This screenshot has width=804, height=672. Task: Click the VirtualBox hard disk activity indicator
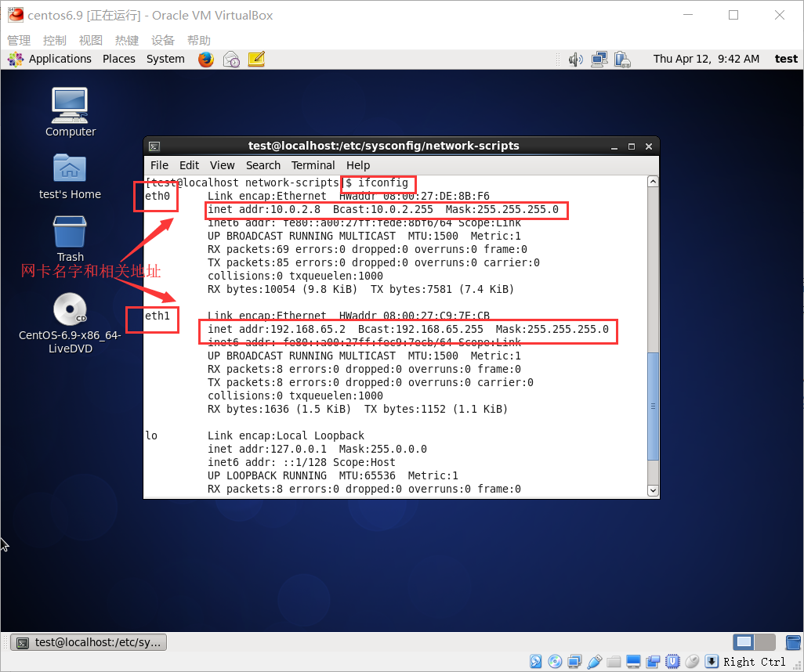(x=535, y=661)
